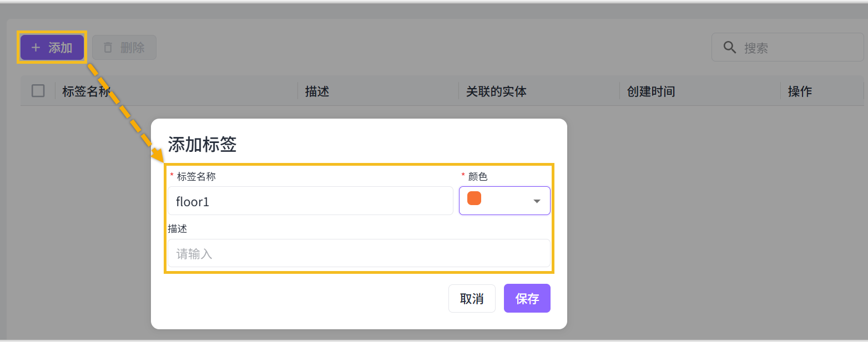Click the 描述 input showing 请输入
The image size is (868, 342).
tap(359, 254)
